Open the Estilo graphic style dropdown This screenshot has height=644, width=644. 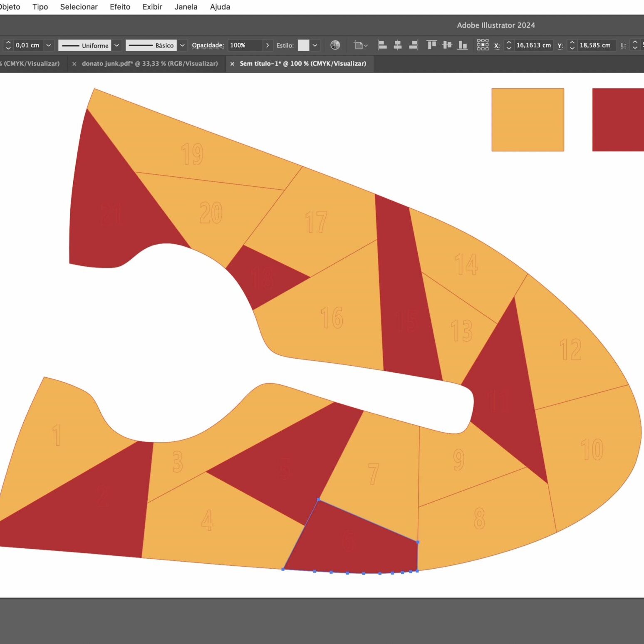[315, 45]
